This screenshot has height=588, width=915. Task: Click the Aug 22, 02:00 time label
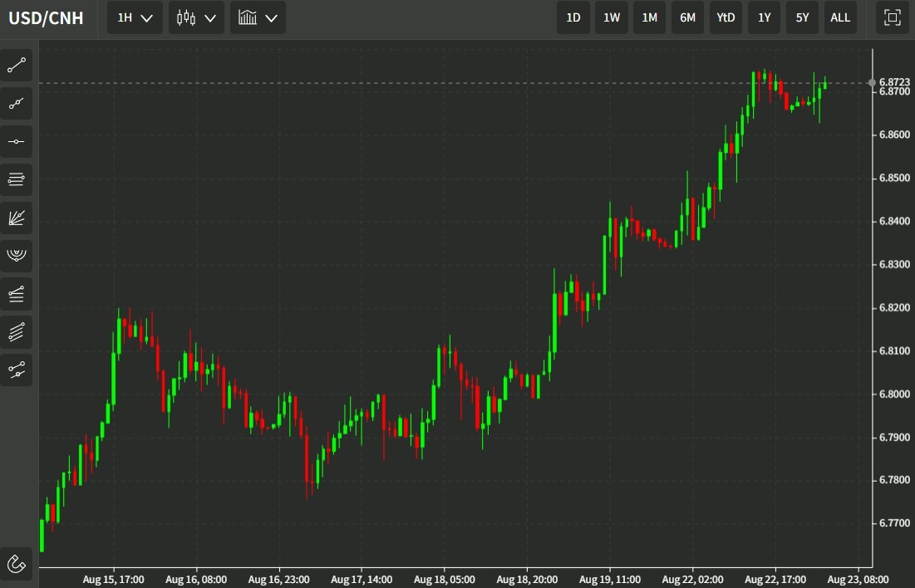[693, 579]
